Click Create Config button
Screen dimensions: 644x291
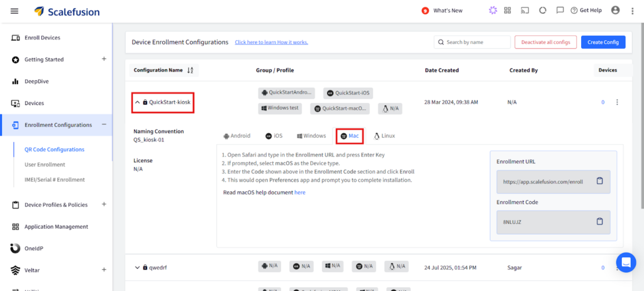(603, 42)
